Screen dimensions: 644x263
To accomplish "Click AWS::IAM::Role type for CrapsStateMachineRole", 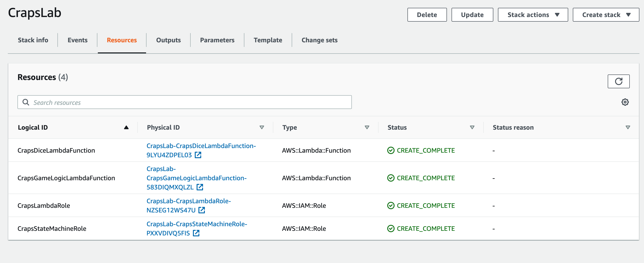I will (x=304, y=229).
